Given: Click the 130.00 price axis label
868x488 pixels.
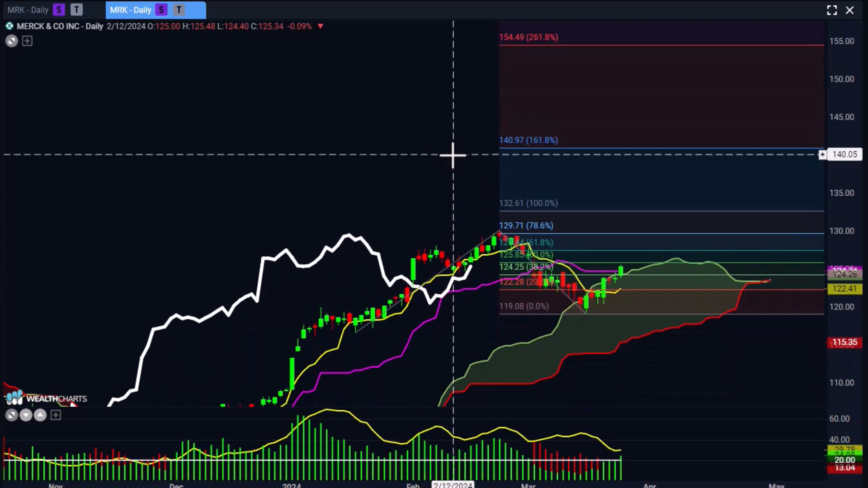Looking at the screenshot, I should [x=841, y=231].
